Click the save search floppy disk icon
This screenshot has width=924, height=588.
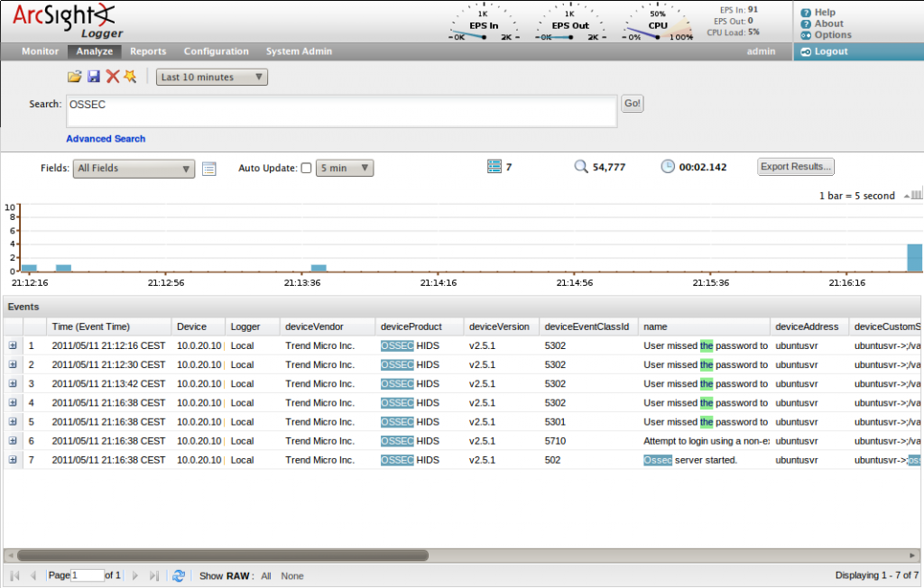[x=94, y=78]
